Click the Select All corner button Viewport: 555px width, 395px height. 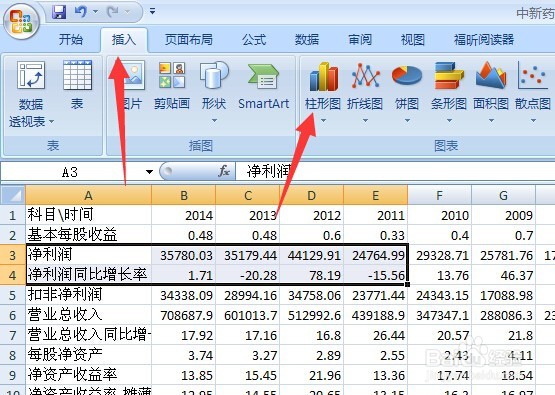pos(13,195)
